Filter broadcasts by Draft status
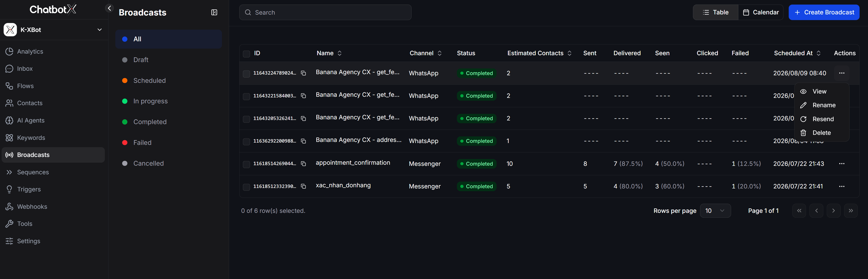868x279 pixels. click(168, 60)
